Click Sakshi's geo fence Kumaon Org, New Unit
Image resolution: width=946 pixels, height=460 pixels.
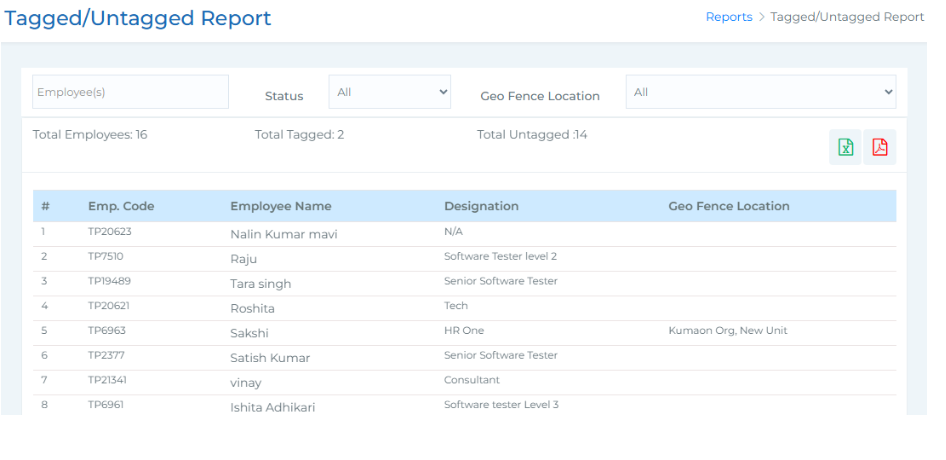(728, 331)
